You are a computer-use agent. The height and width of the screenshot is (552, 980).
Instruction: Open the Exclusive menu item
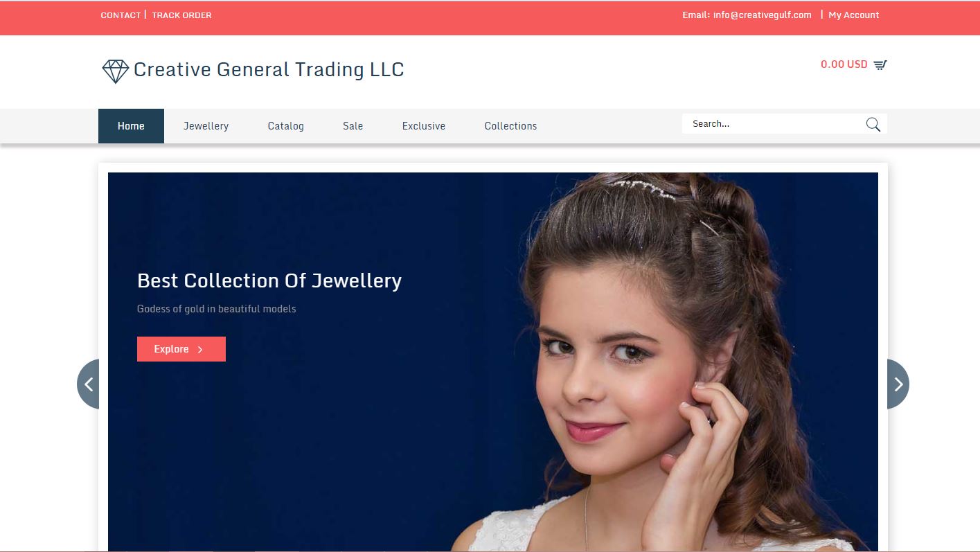424,126
